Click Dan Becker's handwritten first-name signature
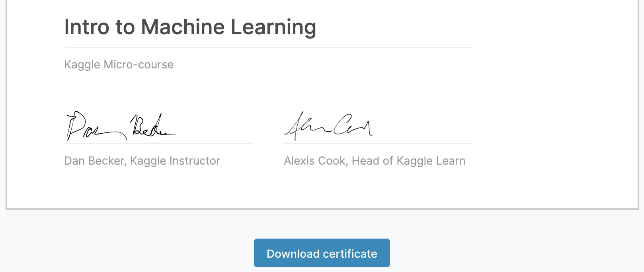The height and width of the screenshot is (272, 644). click(92, 126)
